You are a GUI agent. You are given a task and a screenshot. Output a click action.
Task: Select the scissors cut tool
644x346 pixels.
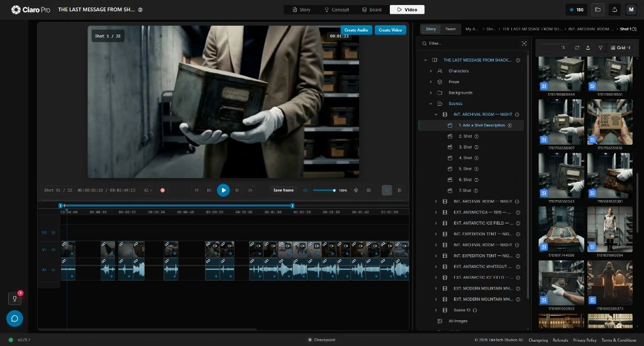pyautogui.click(x=399, y=190)
